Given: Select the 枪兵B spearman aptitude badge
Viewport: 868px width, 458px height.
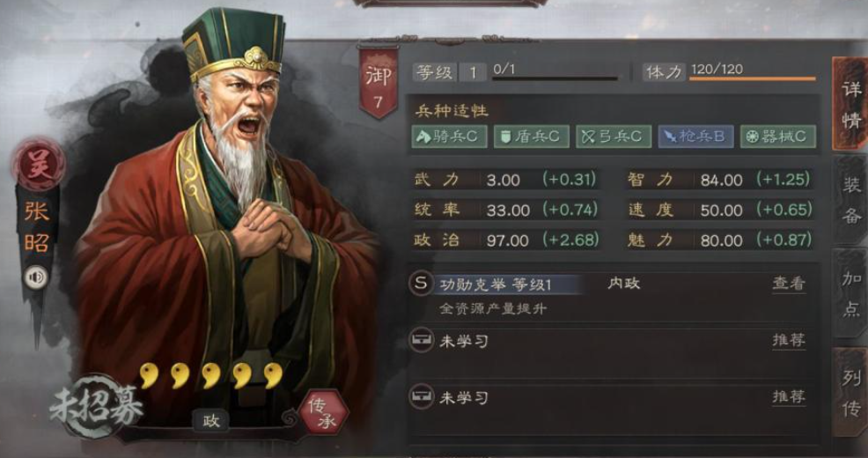Looking at the screenshot, I should pos(695,137).
